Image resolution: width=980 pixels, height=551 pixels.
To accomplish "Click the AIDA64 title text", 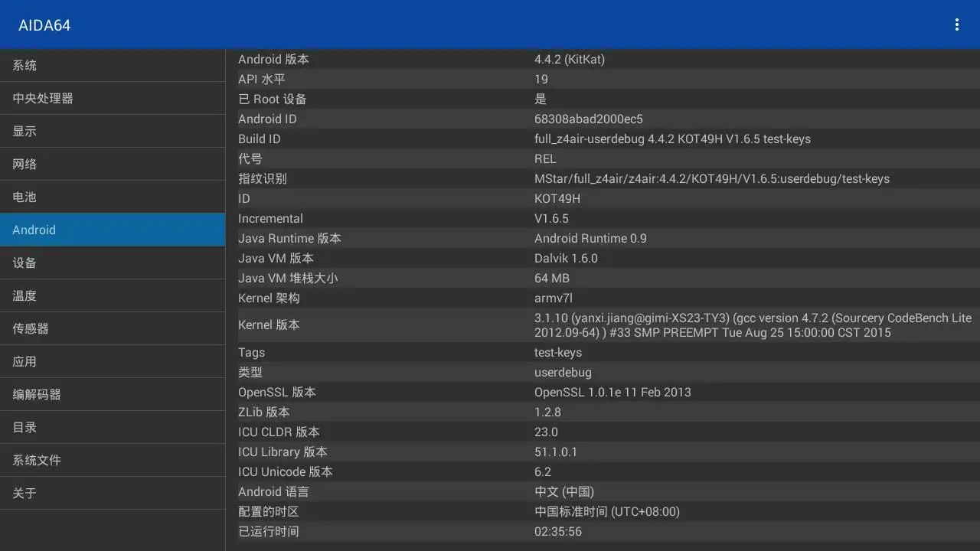I will click(x=44, y=25).
